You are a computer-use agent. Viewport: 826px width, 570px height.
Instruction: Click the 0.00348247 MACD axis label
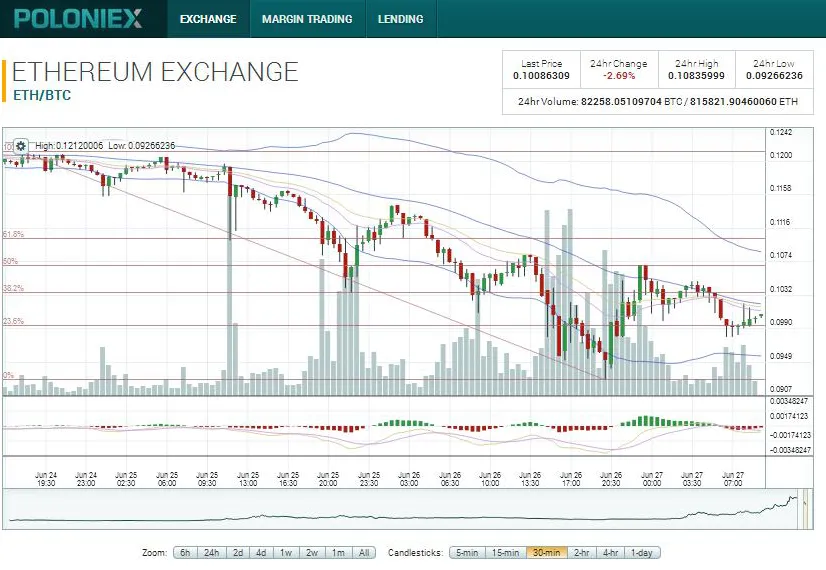tap(789, 401)
